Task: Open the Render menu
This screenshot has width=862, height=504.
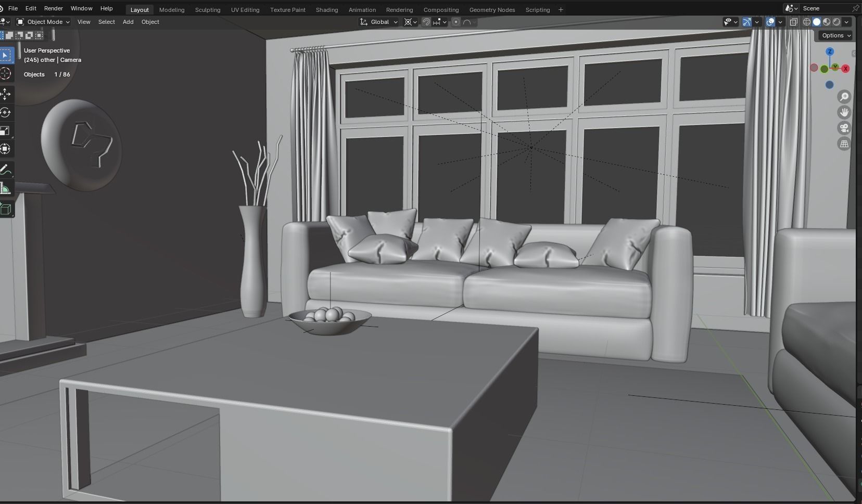Action: (x=53, y=8)
